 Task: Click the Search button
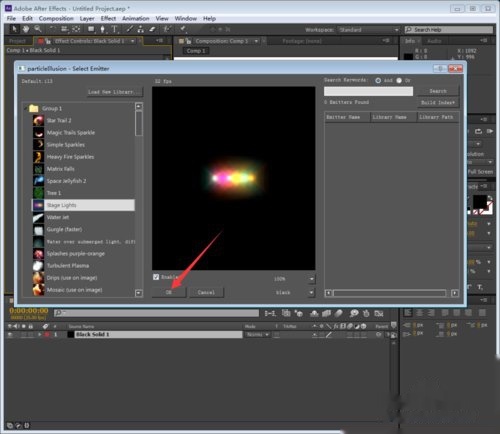coord(438,91)
